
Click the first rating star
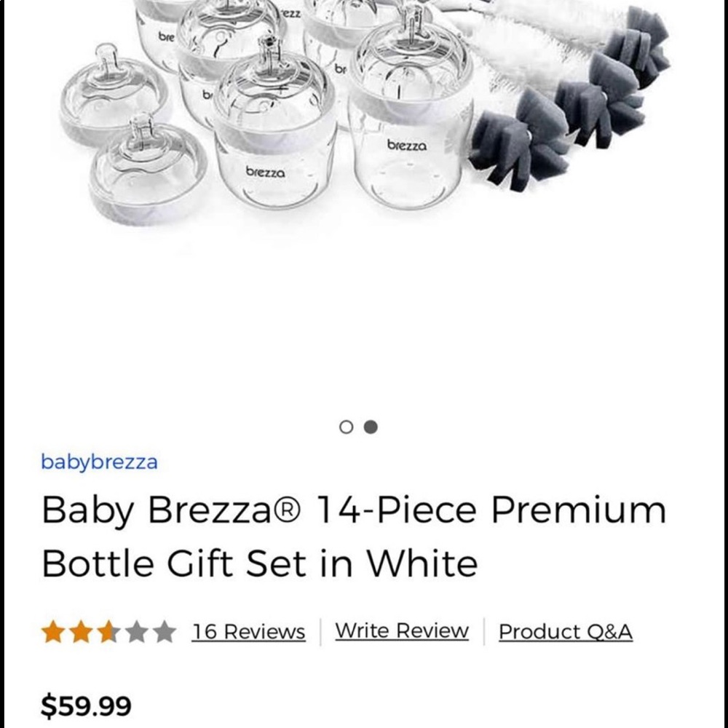[x=52, y=630]
